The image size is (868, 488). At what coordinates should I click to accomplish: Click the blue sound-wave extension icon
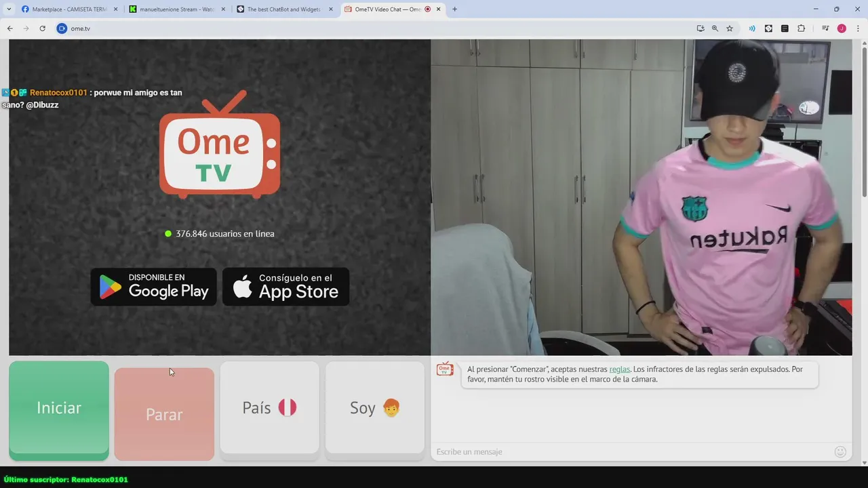point(752,28)
